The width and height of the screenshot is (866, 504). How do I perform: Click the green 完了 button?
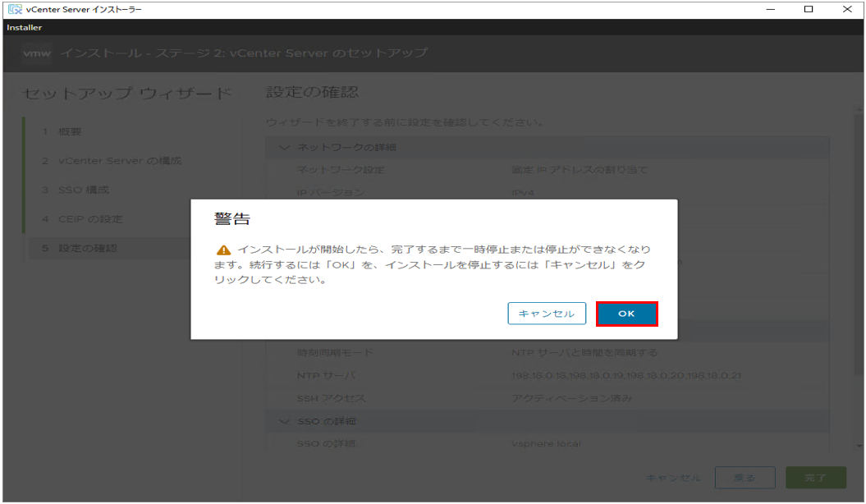[816, 478]
